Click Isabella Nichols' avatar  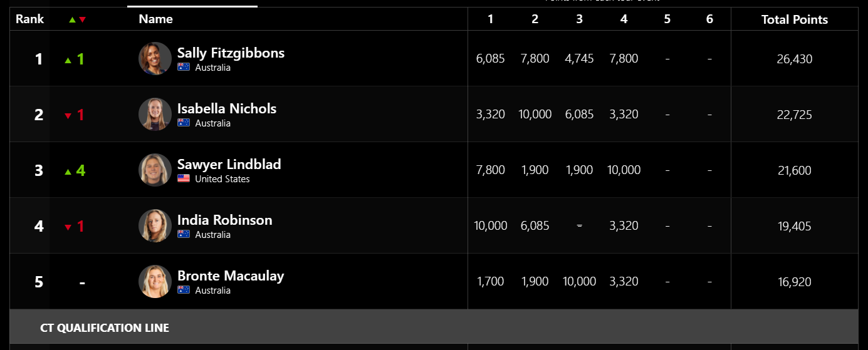(x=155, y=114)
